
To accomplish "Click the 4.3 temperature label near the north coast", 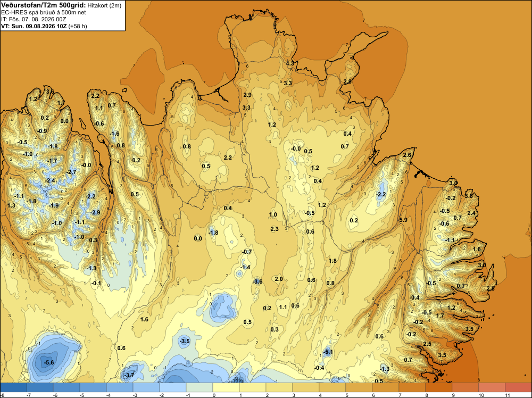I will [x=290, y=63].
